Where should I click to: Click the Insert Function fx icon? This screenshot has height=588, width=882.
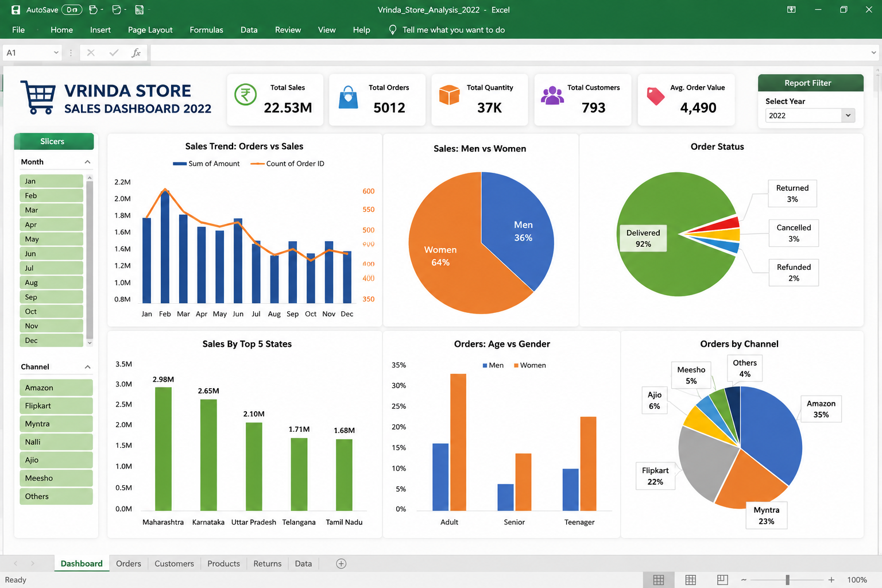[x=136, y=53]
